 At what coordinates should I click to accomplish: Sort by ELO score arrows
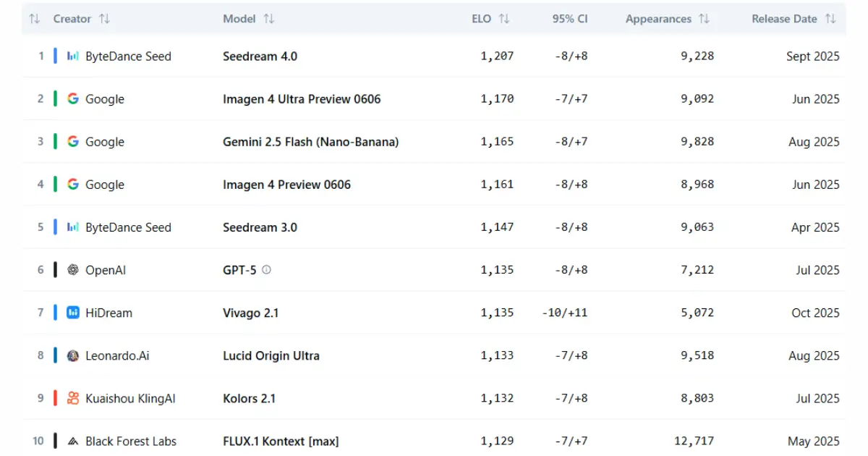[x=504, y=19]
